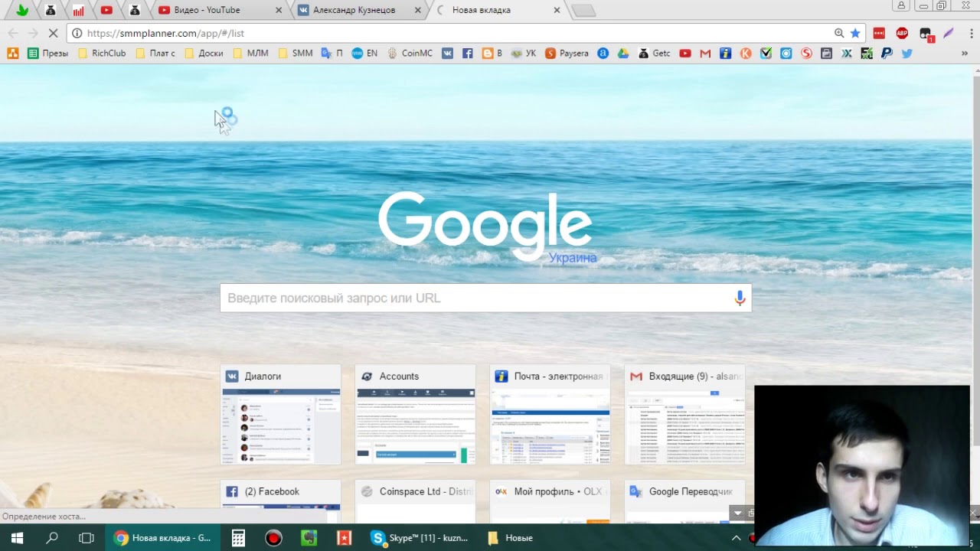Open the Google Drive bookmark icon

[623, 53]
